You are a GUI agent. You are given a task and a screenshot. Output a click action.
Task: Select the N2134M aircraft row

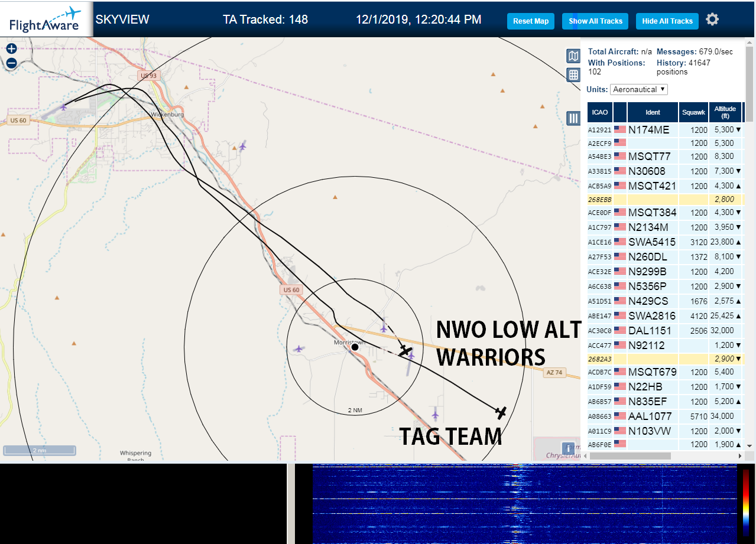coord(665,227)
